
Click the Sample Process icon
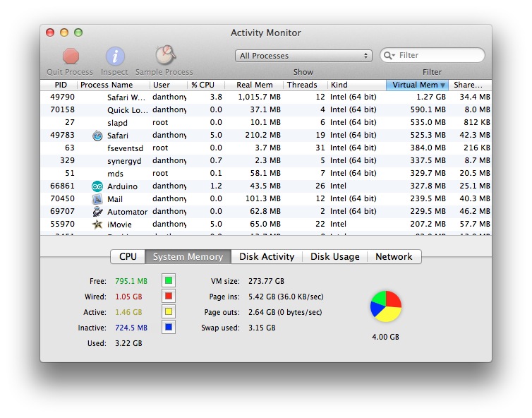[x=166, y=55]
